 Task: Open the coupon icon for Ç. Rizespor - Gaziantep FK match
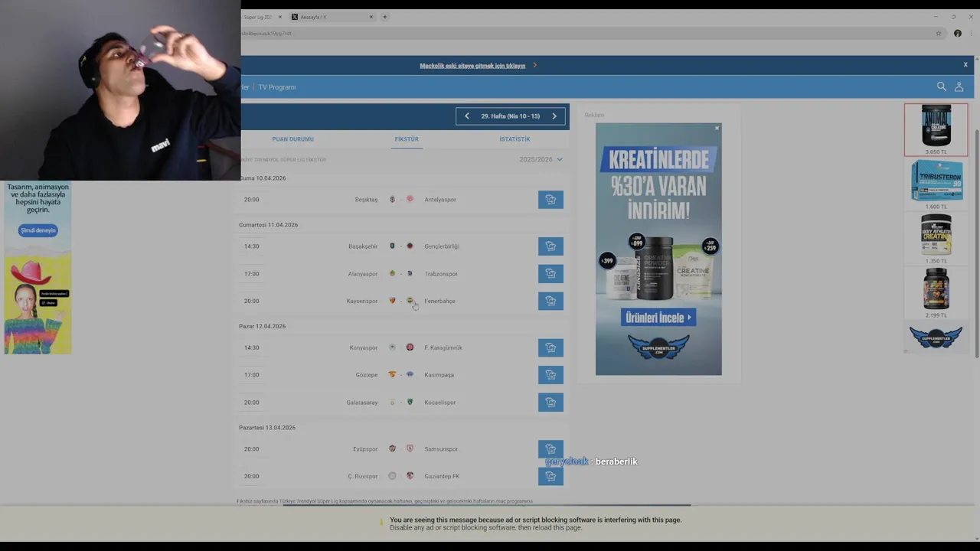(x=550, y=476)
